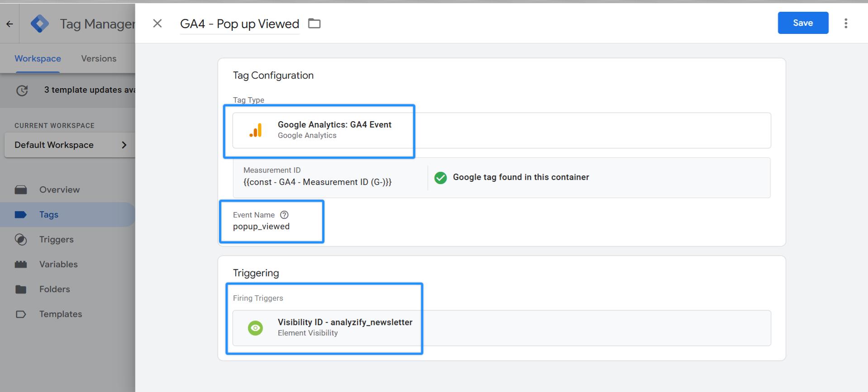This screenshot has height=392, width=868.
Task: Click the Tags label icon
Action: click(21, 214)
